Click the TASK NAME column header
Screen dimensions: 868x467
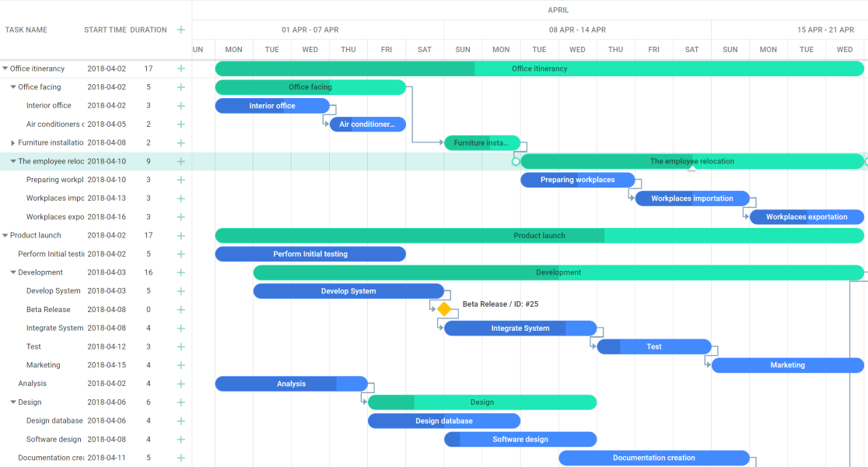[x=26, y=30]
